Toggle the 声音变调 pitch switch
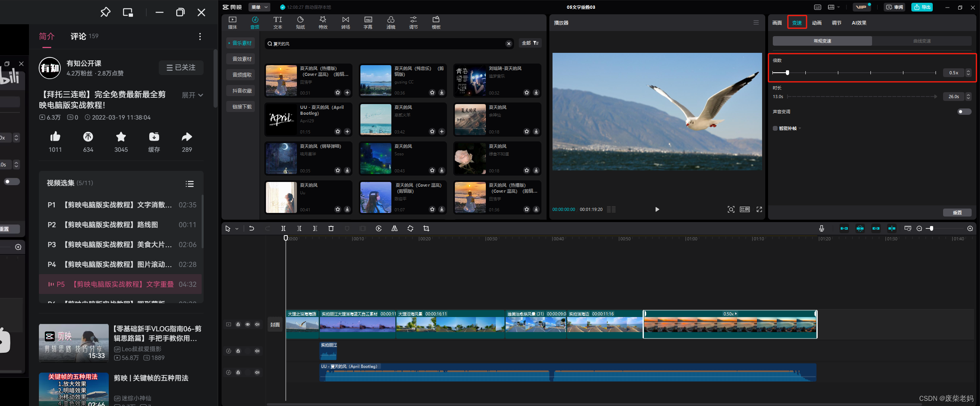This screenshot has width=980, height=406. tap(964, 112)
